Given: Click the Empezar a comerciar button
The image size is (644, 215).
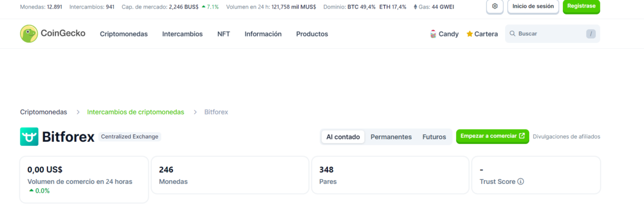Looking at the screenshot, I should click(x=492, y=136).
